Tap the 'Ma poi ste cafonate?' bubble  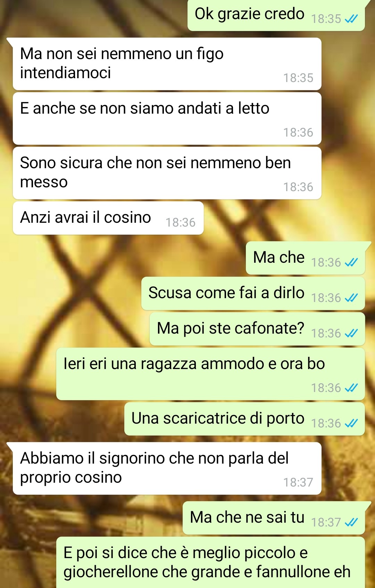tap(257, 329)
